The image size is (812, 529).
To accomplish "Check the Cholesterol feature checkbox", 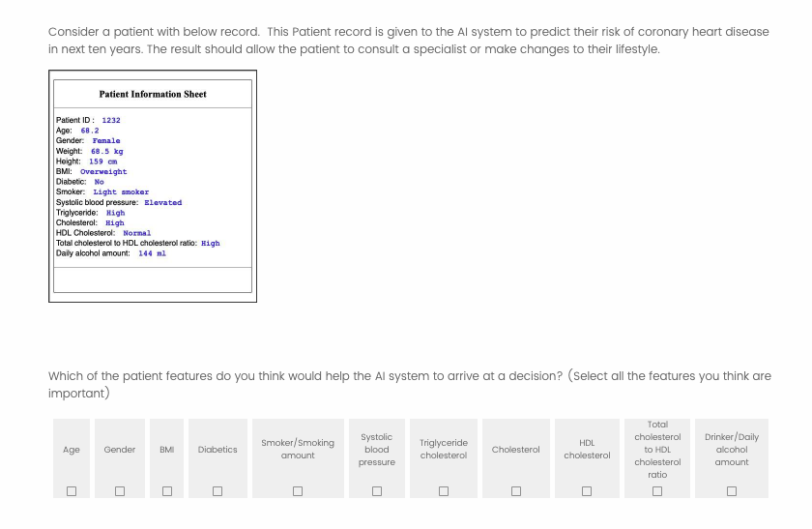I will click(x=516, y=490).
